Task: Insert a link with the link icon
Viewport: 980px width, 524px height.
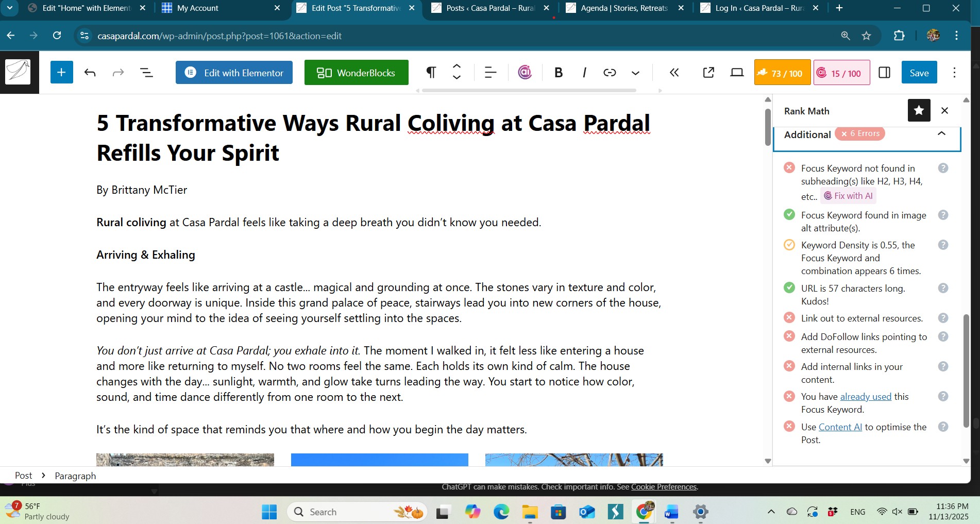Action: (610, 73)
